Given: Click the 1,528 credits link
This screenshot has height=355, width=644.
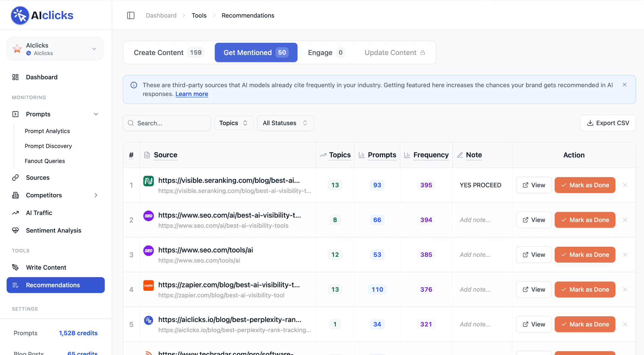Looking at the screenshot, I should click(78, 333).
